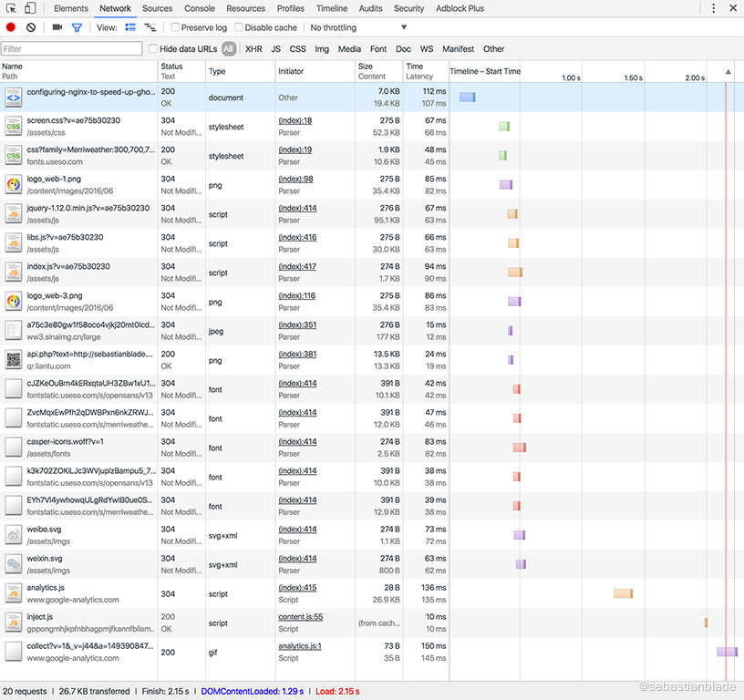744x700 pixels.
Task: Filter requests by Doc
Action: pos(403,49)
